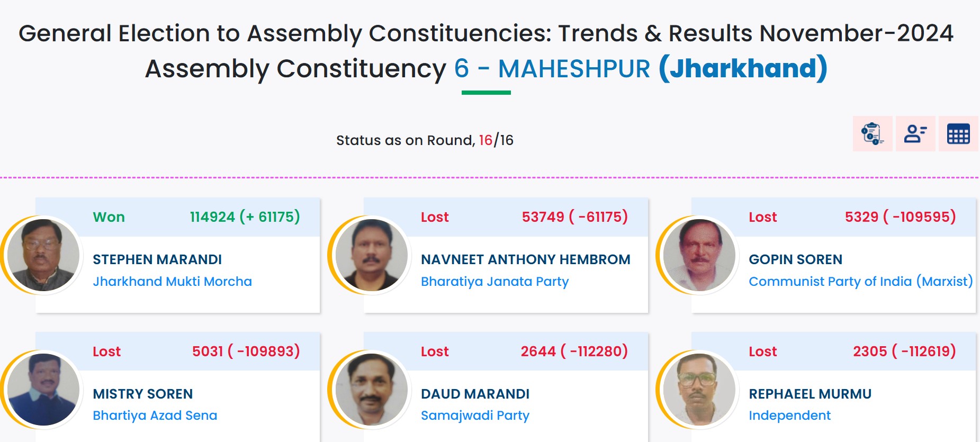This screenshot has height=442, width=980.
Task: Click Navneet Anthony Hembrom's photo
Action: click(371, 255)
